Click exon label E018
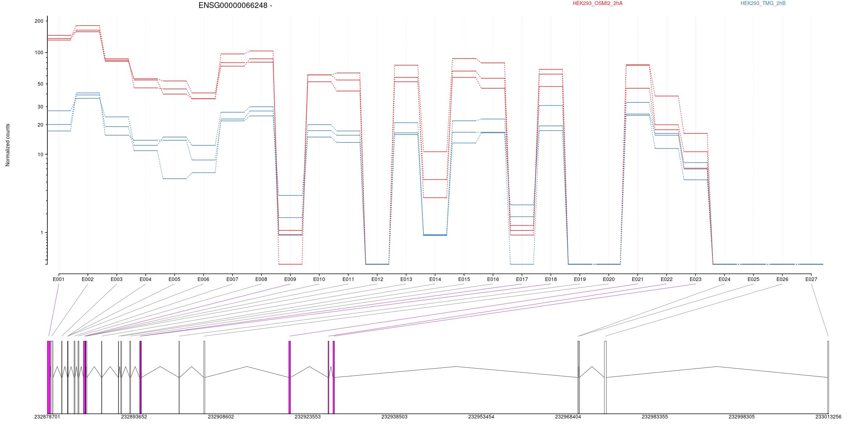This screenshot has height=434, width=868. click(x=551, y=279)
